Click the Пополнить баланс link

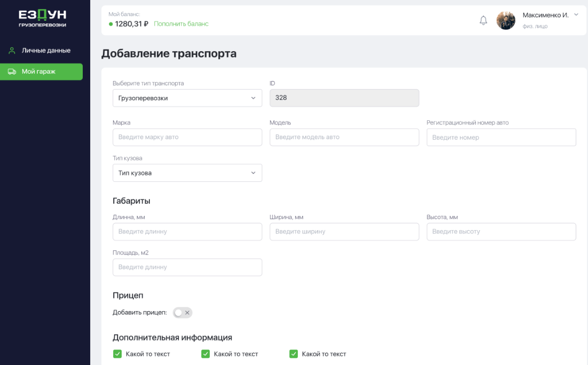coord(181,24)
